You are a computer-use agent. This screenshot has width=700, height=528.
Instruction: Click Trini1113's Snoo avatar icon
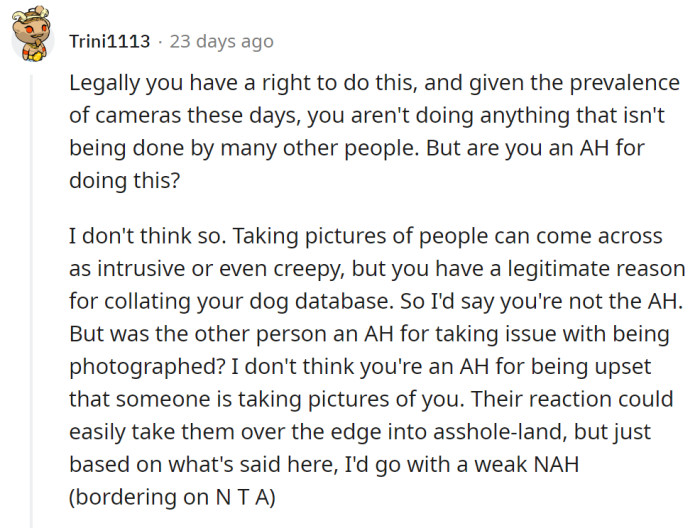pos(30,40)
